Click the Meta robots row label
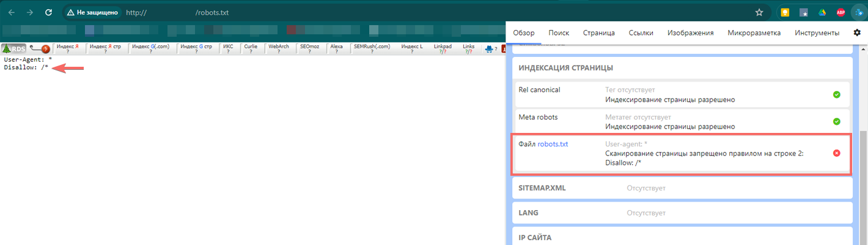868x245 pixels. pos(538,116)
